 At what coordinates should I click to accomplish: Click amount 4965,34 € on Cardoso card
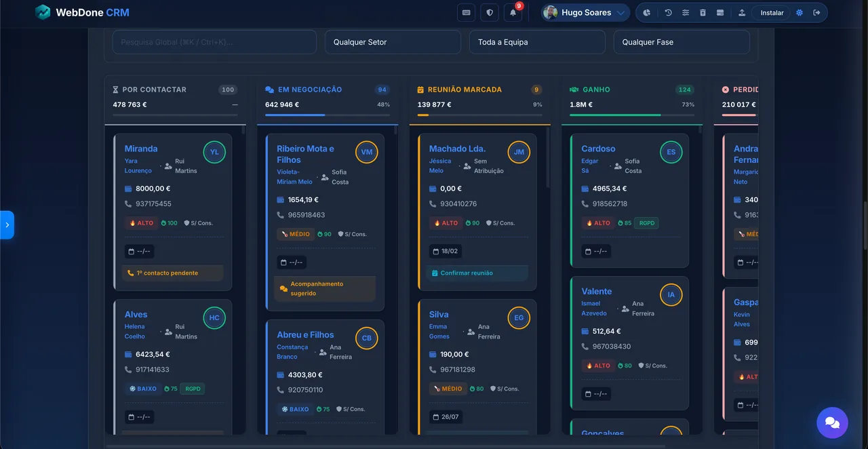tap(610, 189)
